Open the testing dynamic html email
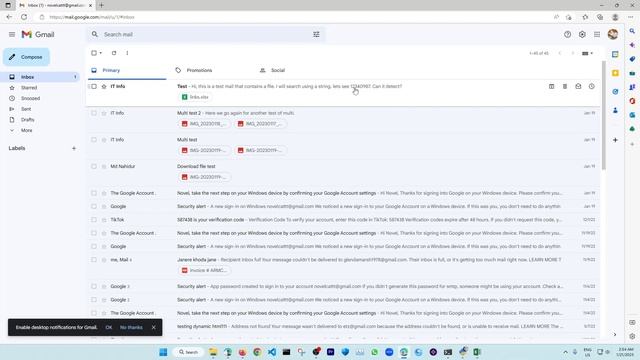 point(343,327)
